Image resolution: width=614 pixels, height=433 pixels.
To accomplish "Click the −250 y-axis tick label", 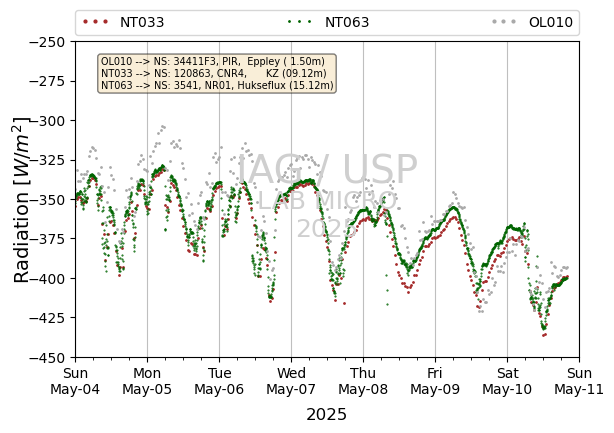I will coord(47,42).
